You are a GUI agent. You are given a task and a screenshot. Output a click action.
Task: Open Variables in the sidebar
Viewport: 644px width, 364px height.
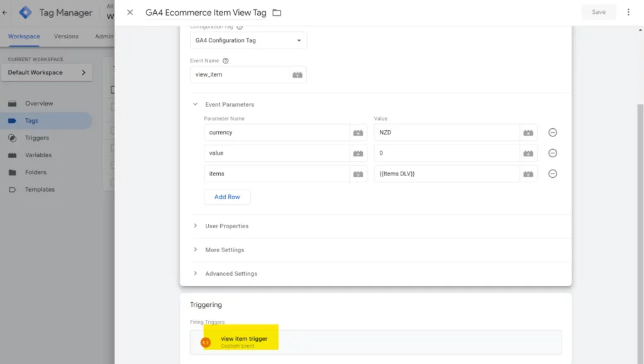pos(38,155)
